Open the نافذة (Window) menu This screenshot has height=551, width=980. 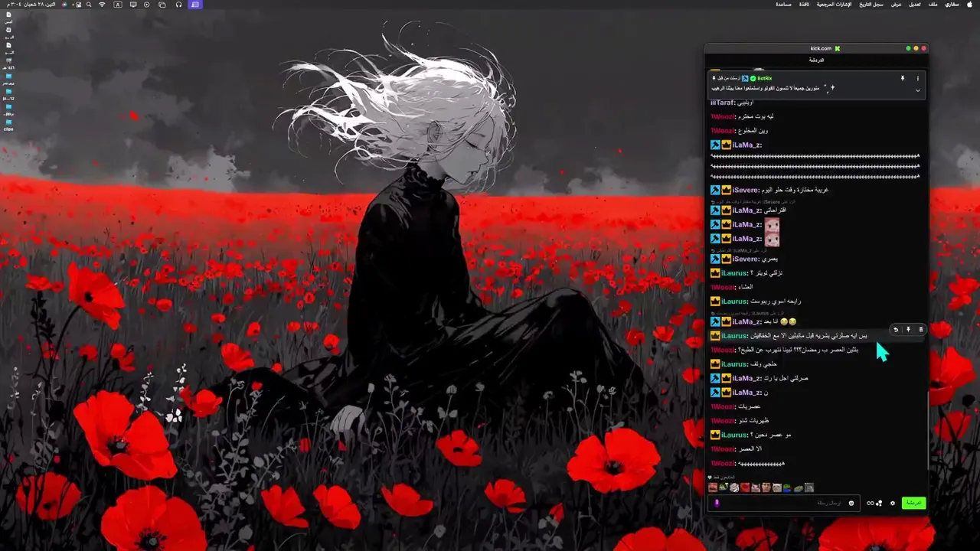[804, 5]
